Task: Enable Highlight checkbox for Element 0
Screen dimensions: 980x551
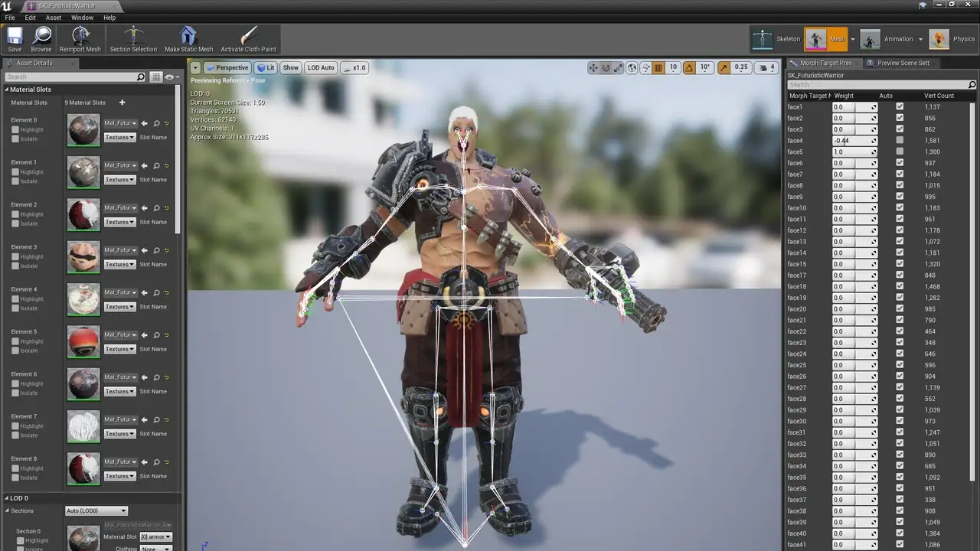Action: [x=15, y=130]
